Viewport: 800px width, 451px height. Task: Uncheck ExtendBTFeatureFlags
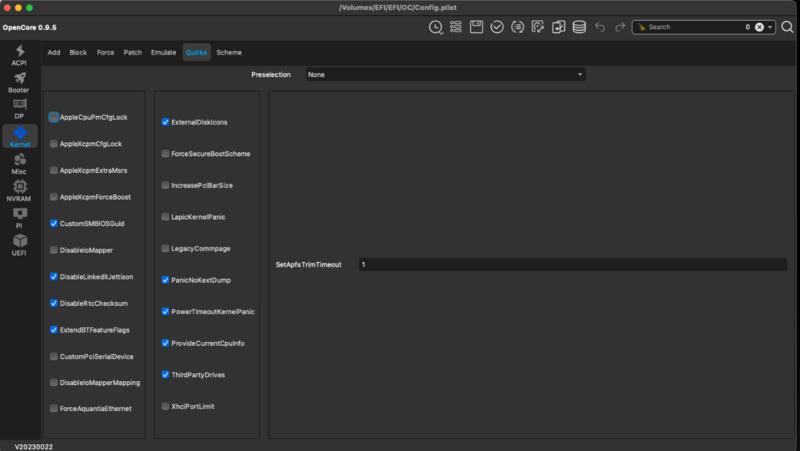(x=54, y=330)
